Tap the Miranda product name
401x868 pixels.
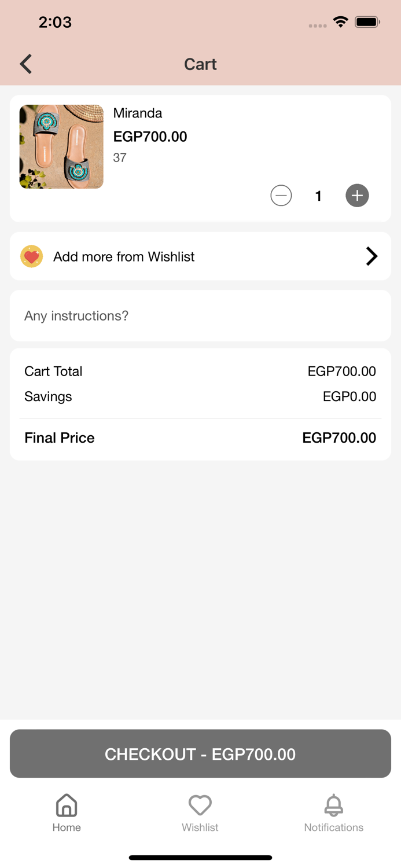(x=138, y=113)
